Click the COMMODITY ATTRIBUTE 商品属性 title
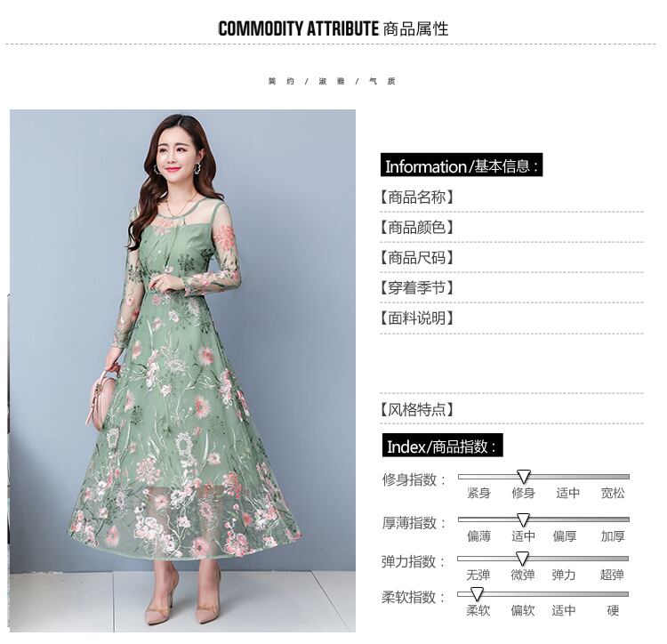 tap(333, 29)
